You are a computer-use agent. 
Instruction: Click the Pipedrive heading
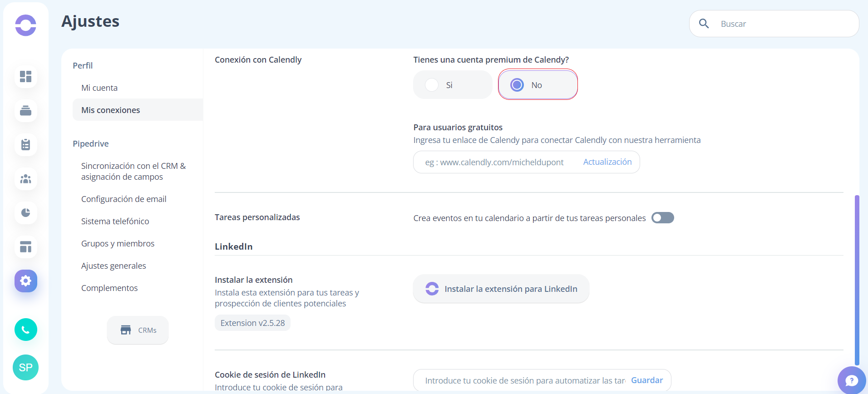tap(91, 143)
